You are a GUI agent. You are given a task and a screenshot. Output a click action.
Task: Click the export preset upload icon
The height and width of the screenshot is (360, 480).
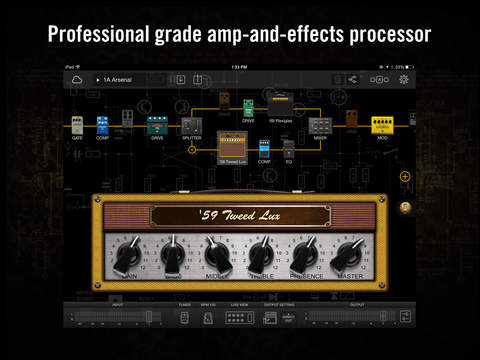(197, 80)
